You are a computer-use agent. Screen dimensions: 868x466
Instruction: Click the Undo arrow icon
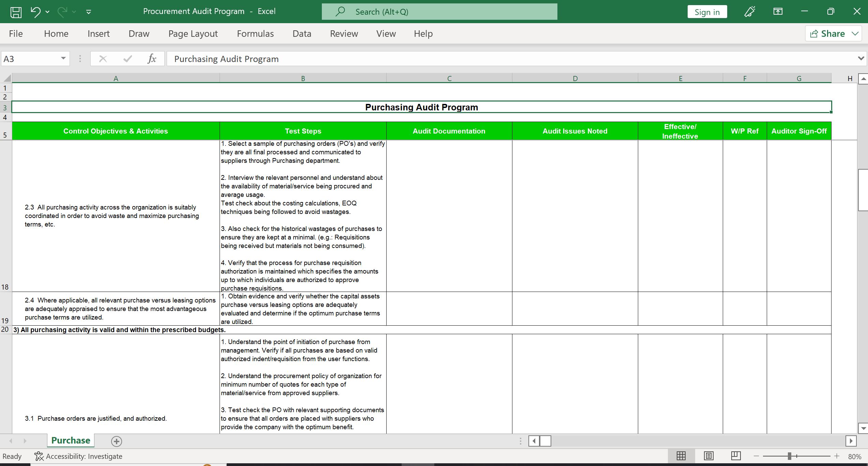35,12
